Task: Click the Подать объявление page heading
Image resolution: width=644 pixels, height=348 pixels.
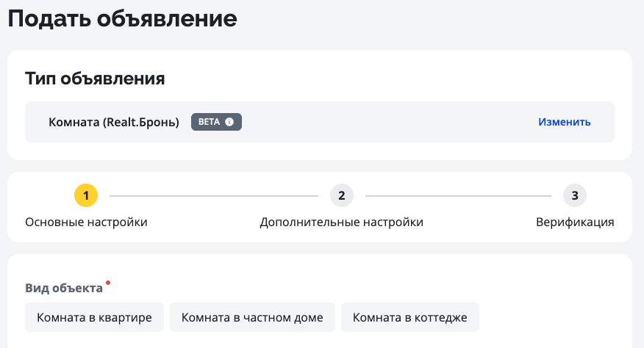Action: [122, 18]
